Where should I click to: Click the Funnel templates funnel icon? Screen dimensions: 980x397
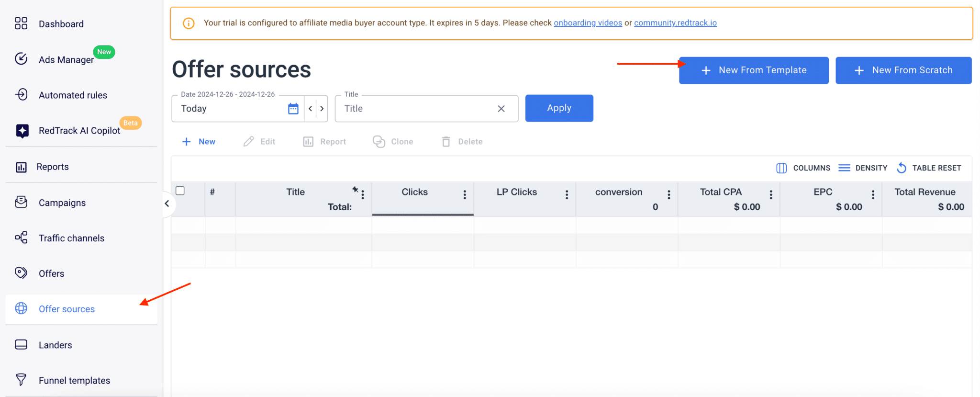(21, 380)
